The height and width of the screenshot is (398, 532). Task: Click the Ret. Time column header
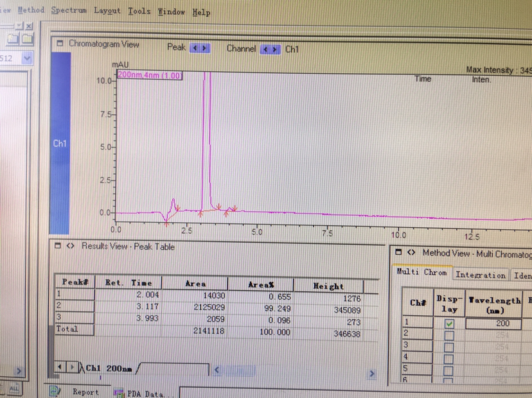(129, 282)
